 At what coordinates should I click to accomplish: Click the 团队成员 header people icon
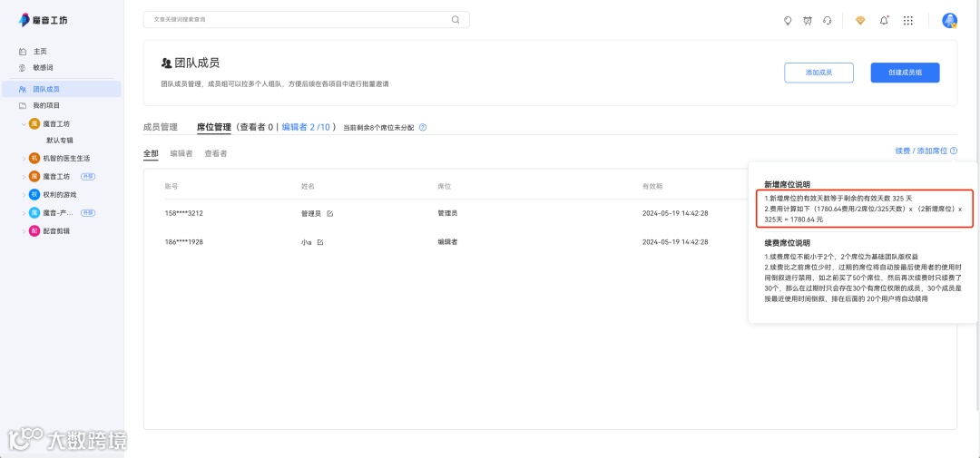[166, 63]
